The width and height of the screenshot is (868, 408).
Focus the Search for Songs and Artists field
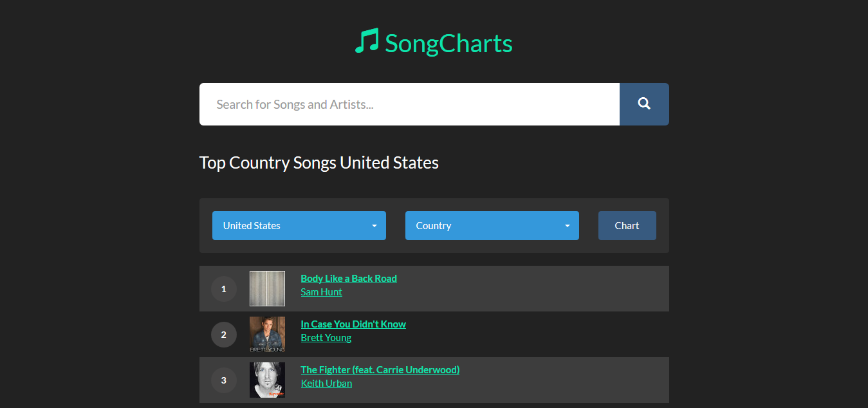click(409, 104)
